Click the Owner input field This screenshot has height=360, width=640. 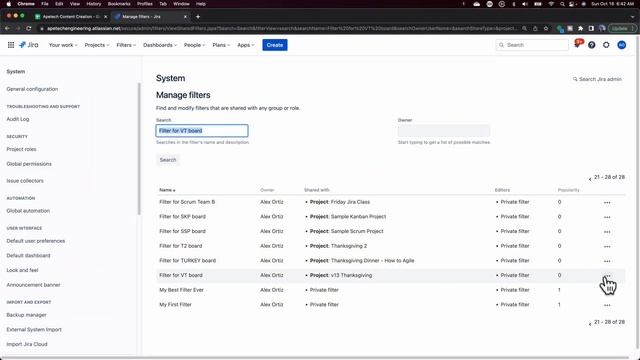tap(444, 131)
